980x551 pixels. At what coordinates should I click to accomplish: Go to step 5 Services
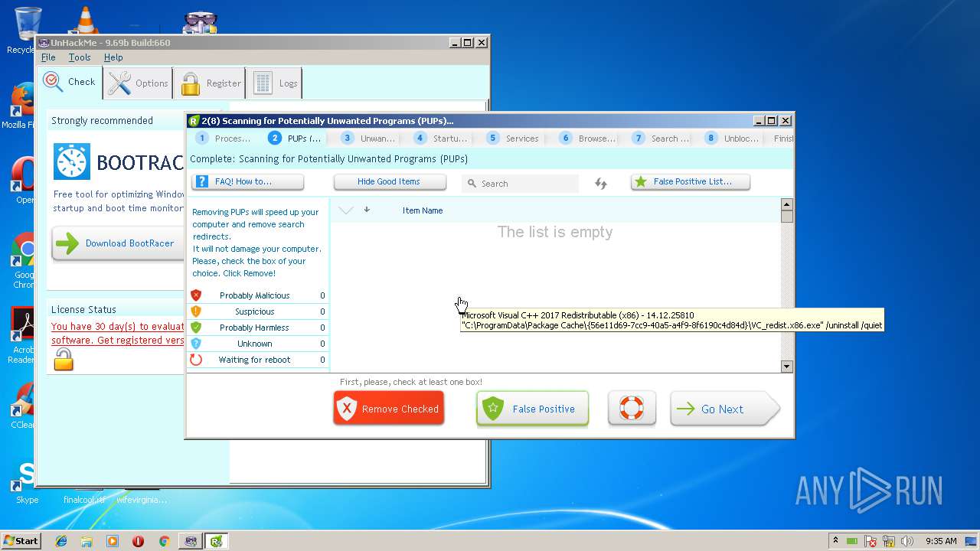click(514, 139)
